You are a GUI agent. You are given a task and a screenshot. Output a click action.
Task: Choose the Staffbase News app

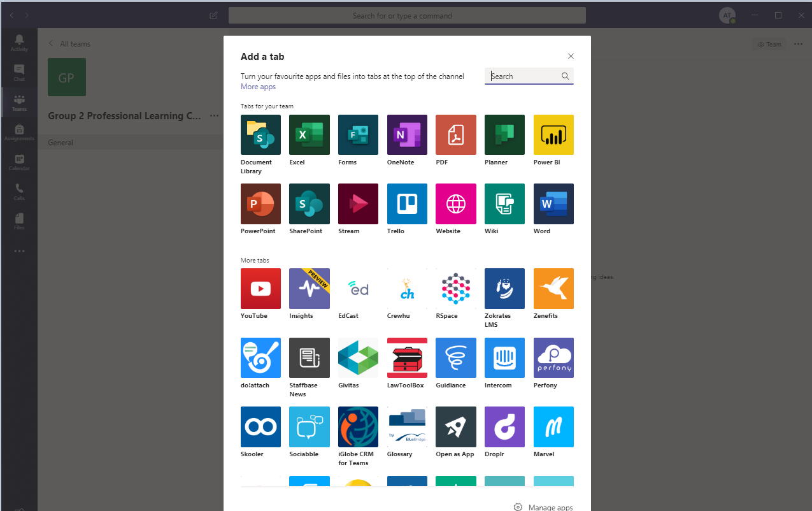[x=310, y=358]
